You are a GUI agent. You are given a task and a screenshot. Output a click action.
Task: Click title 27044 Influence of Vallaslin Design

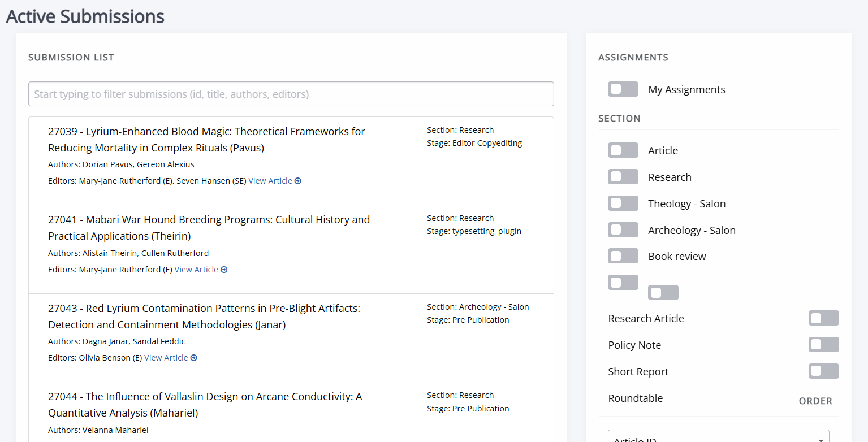205,405
